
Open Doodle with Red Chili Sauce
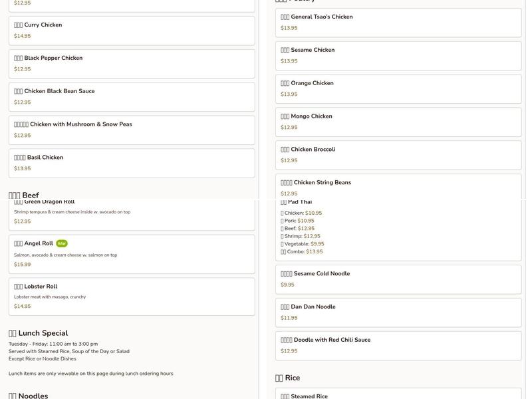(398, 346)
